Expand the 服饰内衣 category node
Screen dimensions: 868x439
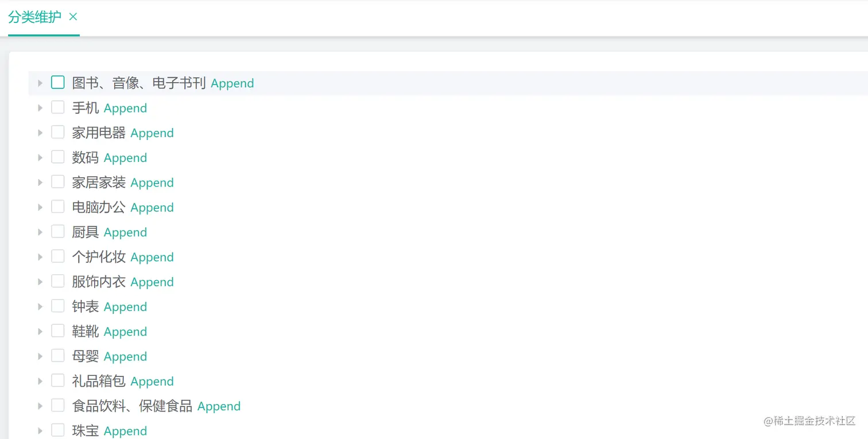(x=40, y=282)
